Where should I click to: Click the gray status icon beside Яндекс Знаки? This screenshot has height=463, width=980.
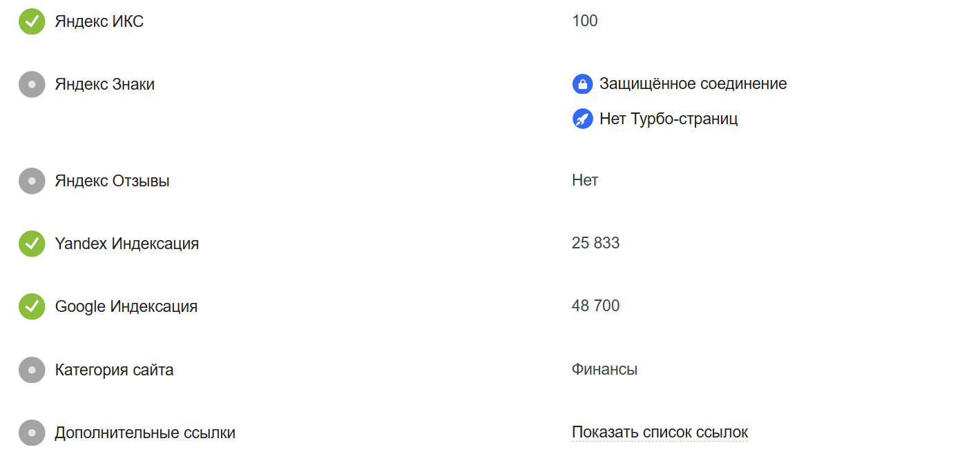(32, 84)
